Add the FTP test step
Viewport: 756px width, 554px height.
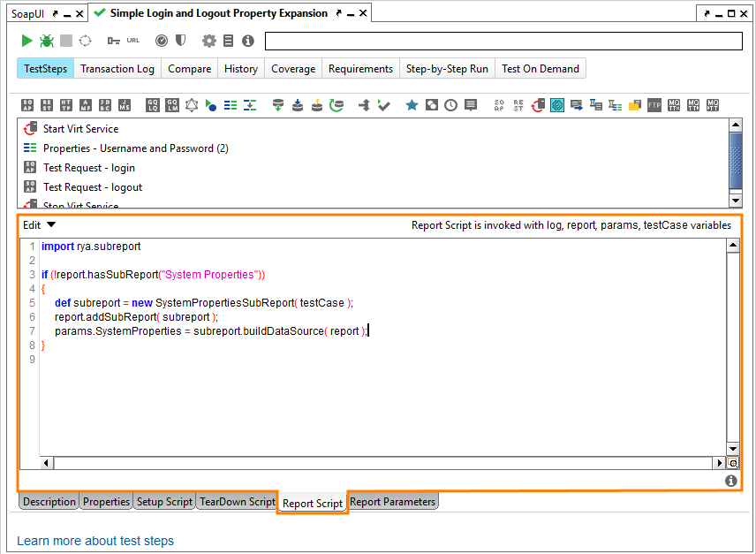coord(654,105)
